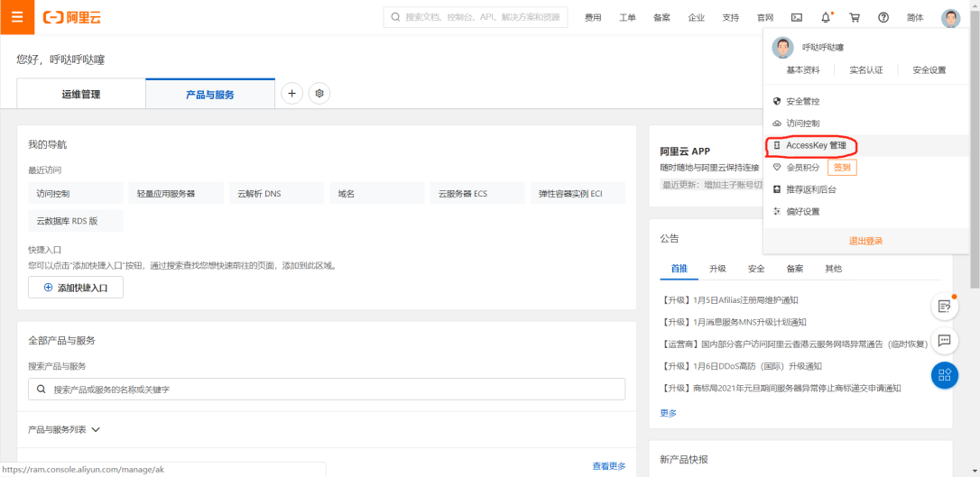
Task: Open 推荐返利后台 menu entry
Action: (866, 189)
